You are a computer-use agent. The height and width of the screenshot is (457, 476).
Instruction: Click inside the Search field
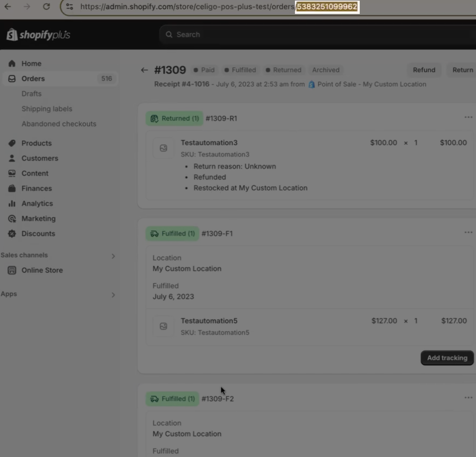pos(318,35)
